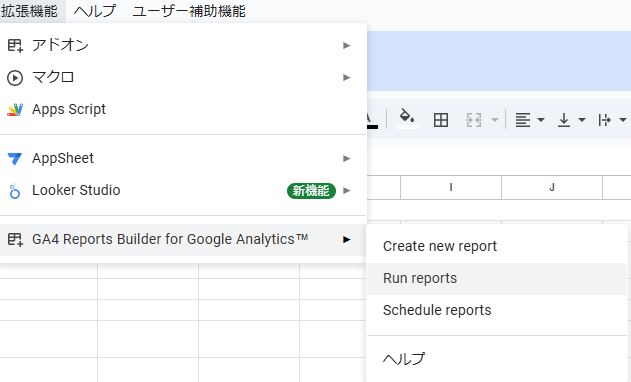Select column J header

click(x=552, y=187)
